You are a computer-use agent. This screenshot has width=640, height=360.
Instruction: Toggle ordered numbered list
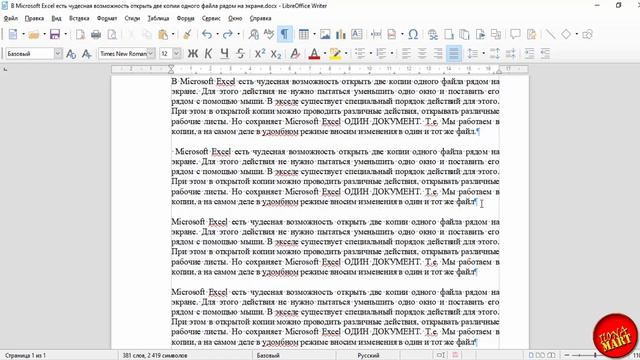(381, 53)
